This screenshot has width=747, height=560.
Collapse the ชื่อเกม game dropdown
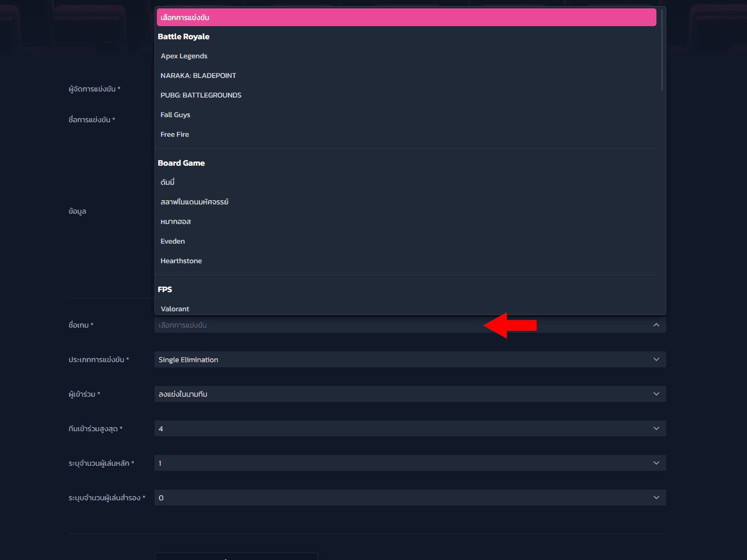tap(410, 325)
